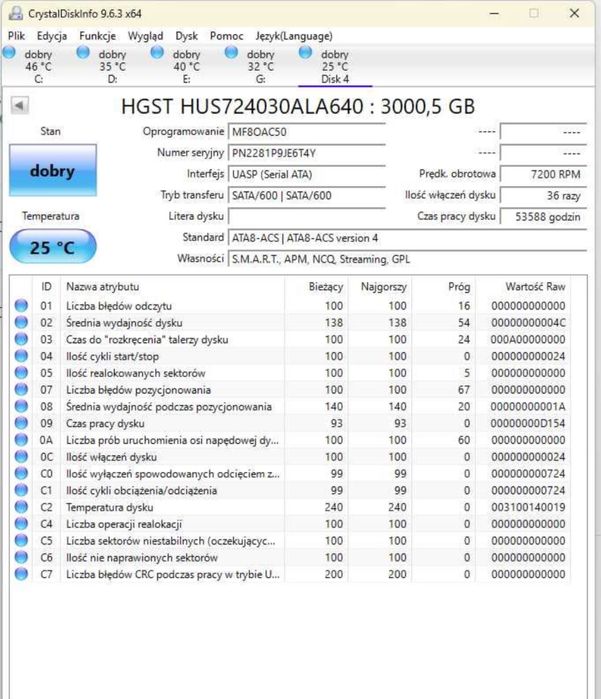
Task: Select the Ilość nie naprawionych sektorów row
Action: pos(290,557)
